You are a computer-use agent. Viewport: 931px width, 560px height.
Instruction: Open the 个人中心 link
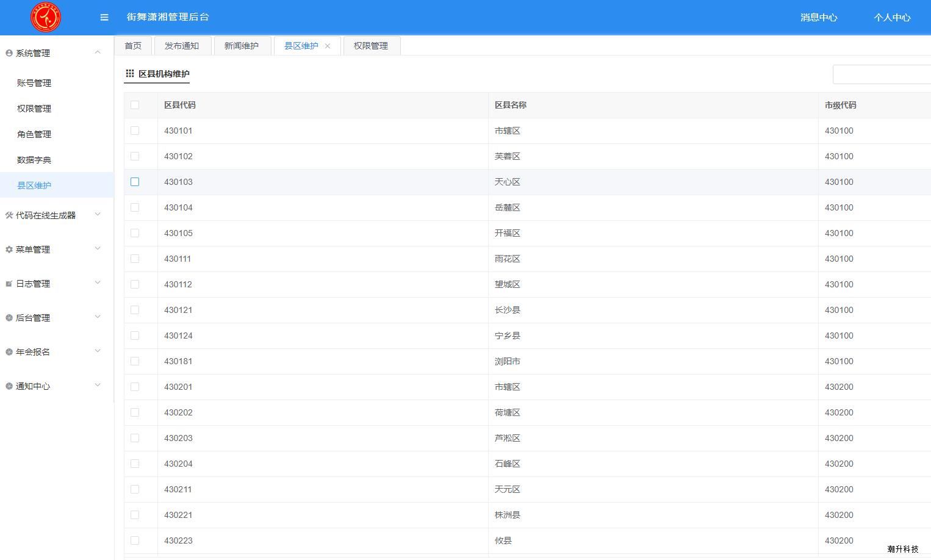point(892,17)
